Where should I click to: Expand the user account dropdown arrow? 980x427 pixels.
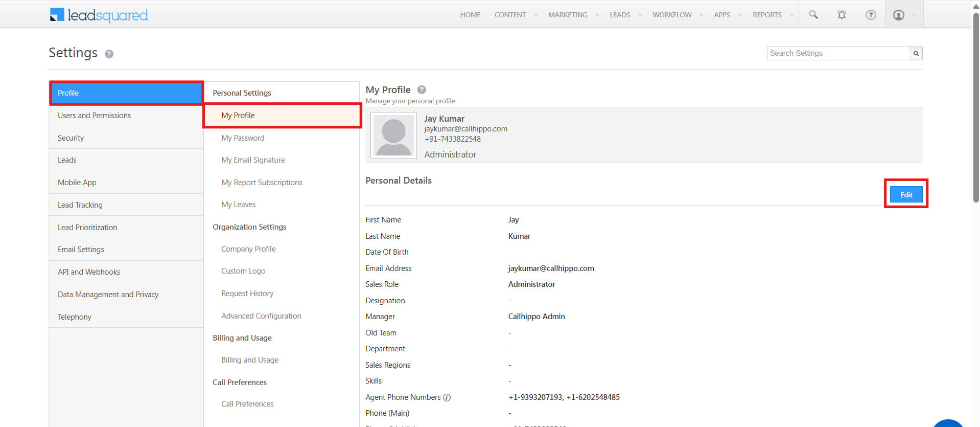point(915,15)
